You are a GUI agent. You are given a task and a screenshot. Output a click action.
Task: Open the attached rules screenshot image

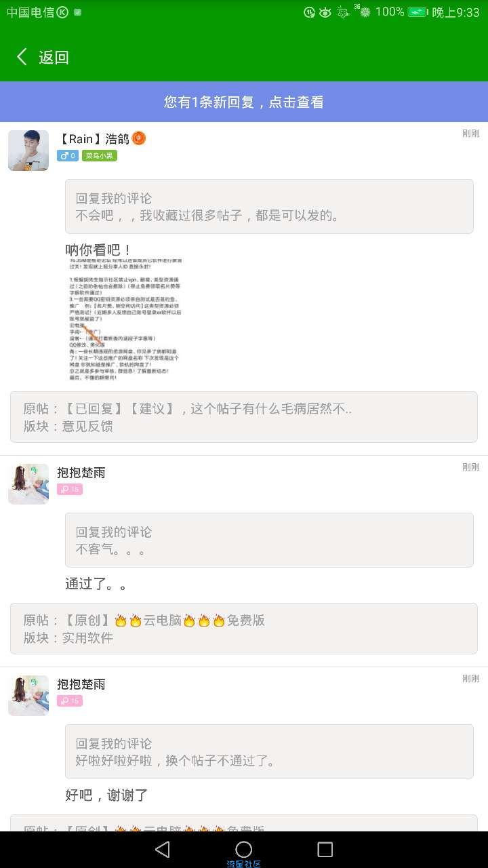125,319
